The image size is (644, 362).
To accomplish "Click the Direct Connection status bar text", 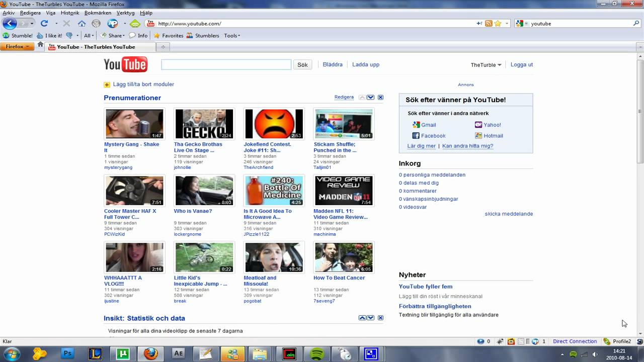I will pyautogui.click(x=575, y=341).
